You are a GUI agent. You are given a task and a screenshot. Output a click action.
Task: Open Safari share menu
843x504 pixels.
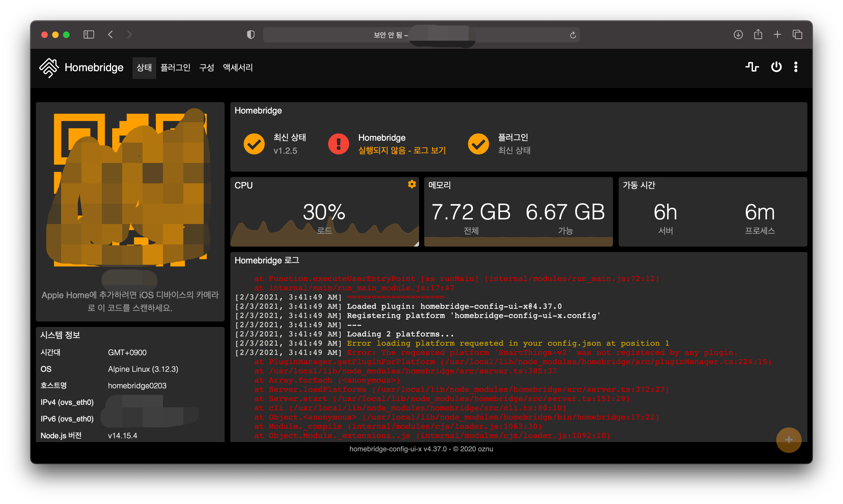pos(758,35)
